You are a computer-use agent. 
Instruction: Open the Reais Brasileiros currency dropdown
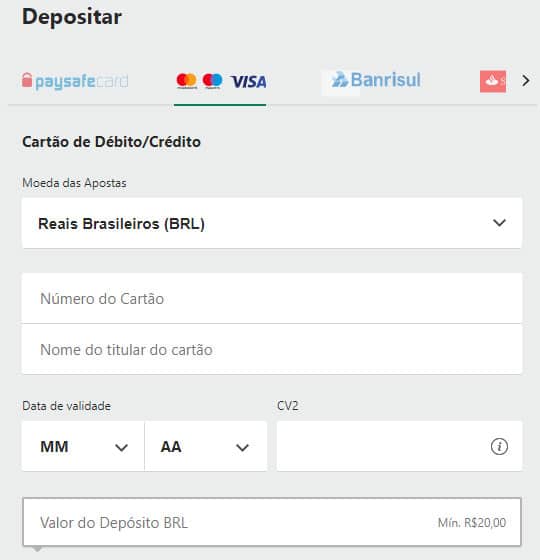(272, 223)
